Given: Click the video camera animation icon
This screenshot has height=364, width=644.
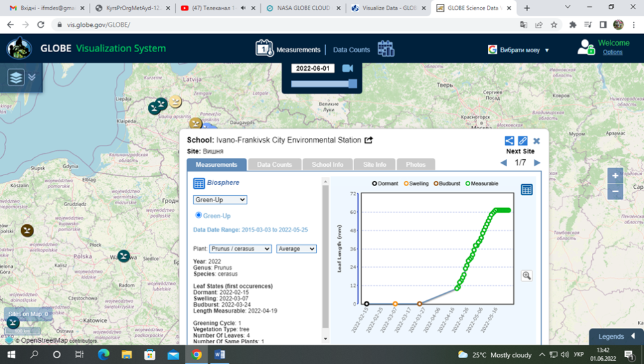Looking at the screenshot, I should (348, 68).
